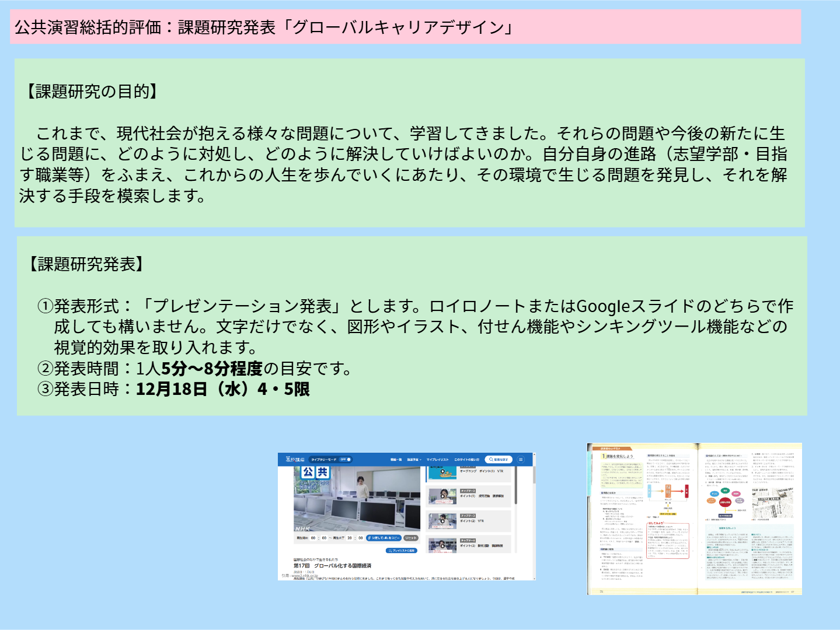Play the Chapter 2 探究活動 thumbnail

(442, 496)
